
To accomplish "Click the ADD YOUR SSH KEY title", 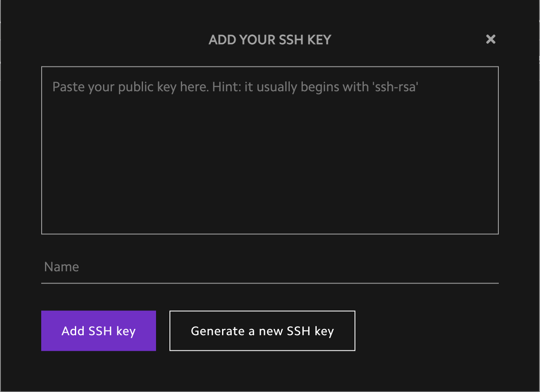I will pyautogui.click(x=270, y=40).
